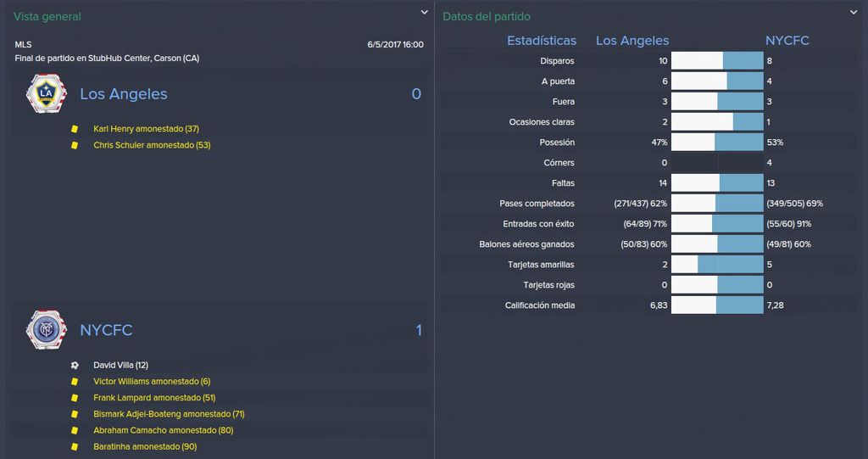Click yellow card icon next to Victor Williams
The width and height of the screenshot is (868, 459).
pyautogui.click(x=75, y=382)
